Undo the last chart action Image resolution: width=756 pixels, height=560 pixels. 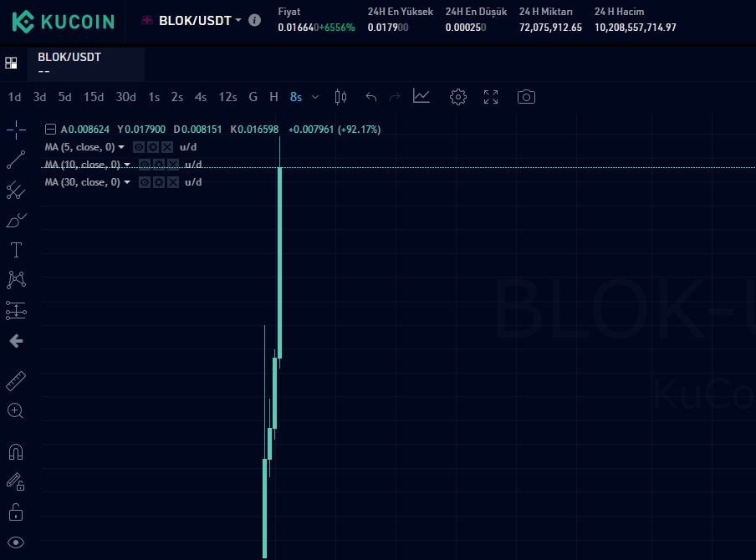click(370, 97)
